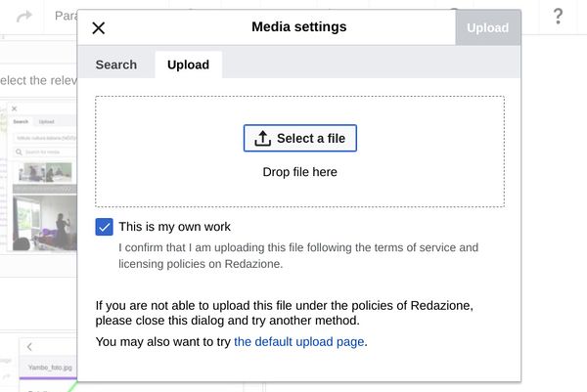Close the Media settings dialog

coord(98,28)
